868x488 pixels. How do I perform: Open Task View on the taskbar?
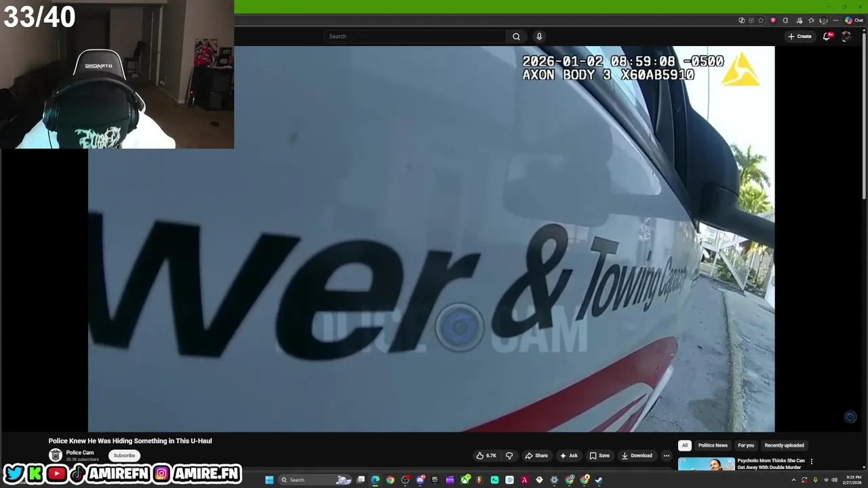(x=360, y=480)
